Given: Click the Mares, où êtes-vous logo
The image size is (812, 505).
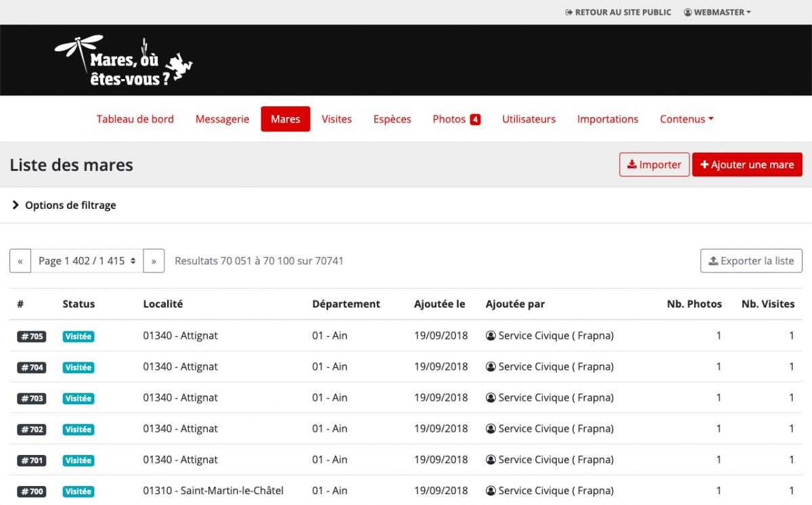Looking at the screenshot, I should pyautogui.click(x=124, y=60).
